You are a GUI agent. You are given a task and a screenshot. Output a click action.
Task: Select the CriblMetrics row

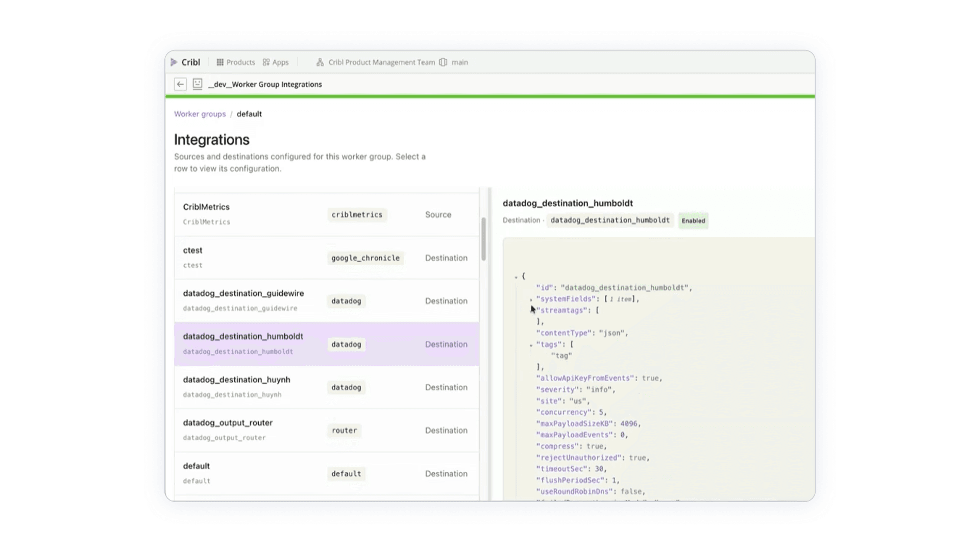point(327,214)
